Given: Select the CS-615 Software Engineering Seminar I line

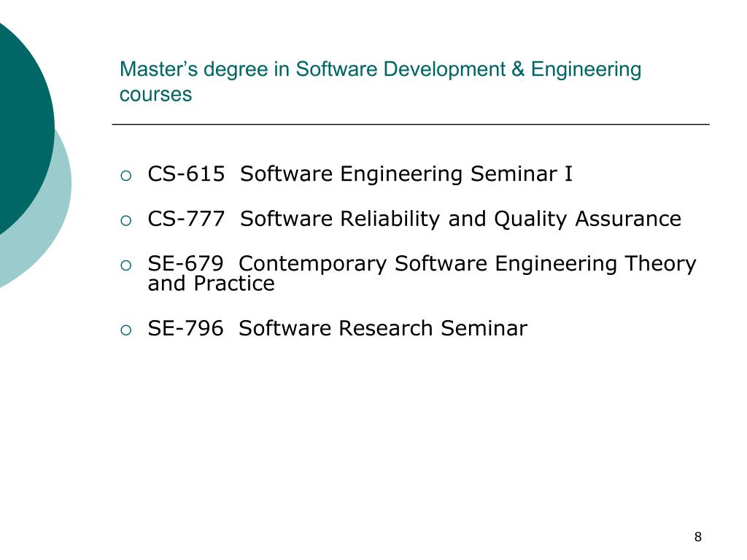Looking at the screenshot, I should click(360, 174).
